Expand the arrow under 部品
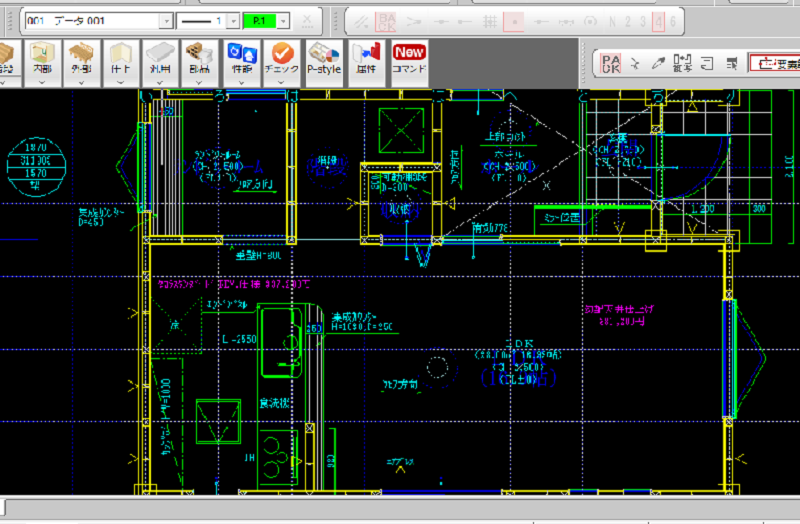 pos(199,82)
